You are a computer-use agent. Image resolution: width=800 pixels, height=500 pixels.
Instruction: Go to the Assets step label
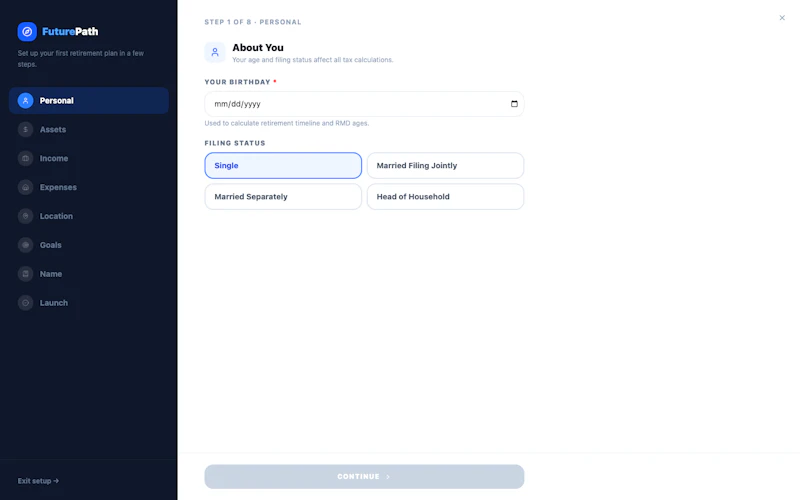[53, 130]
